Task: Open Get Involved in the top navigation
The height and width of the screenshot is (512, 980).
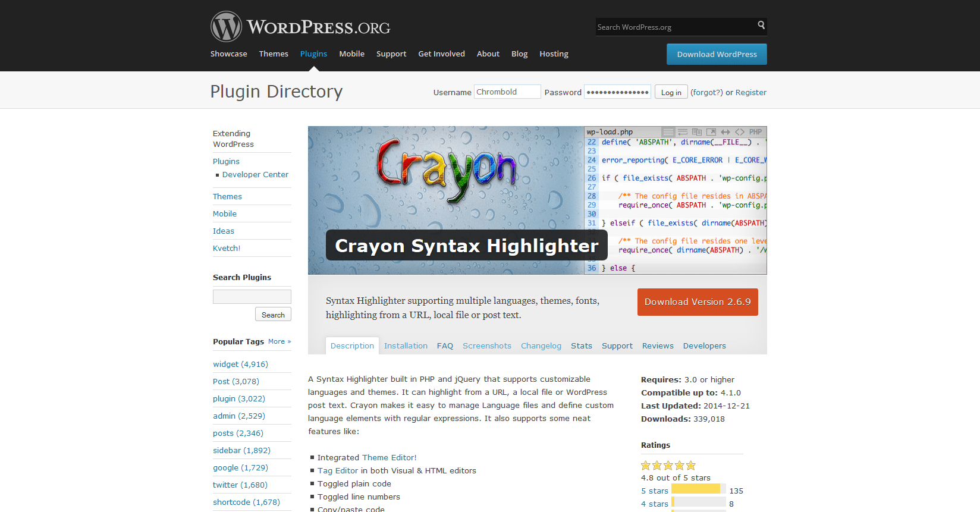Action: 442,54
